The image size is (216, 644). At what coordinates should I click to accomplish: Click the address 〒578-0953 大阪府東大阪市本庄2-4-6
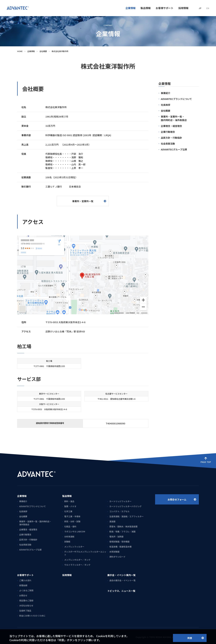coord(65,322)
